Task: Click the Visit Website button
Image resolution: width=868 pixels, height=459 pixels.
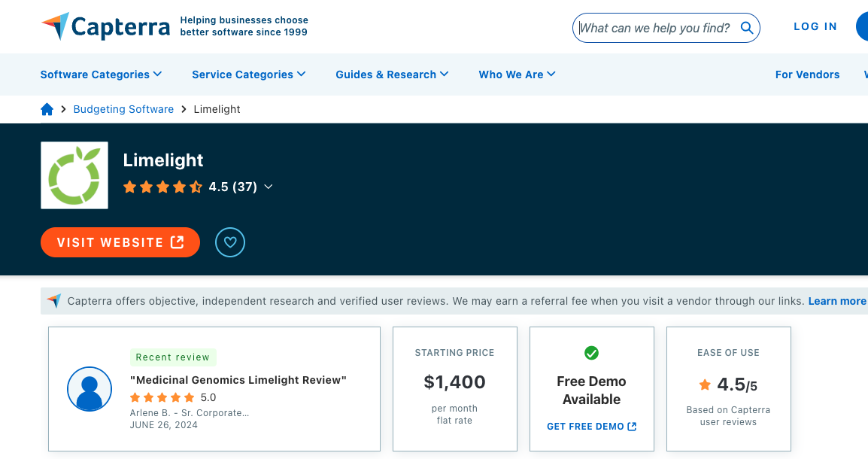Action: pos(120,242)
